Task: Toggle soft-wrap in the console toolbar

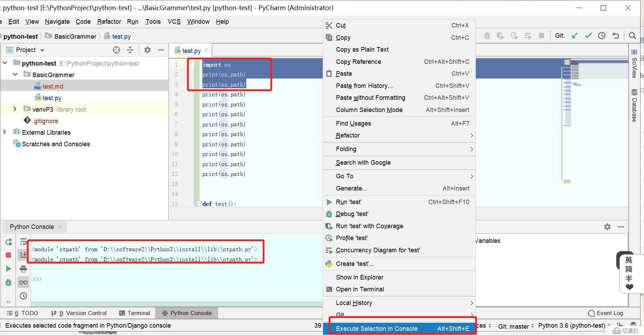Action: (x=23, y=242)
